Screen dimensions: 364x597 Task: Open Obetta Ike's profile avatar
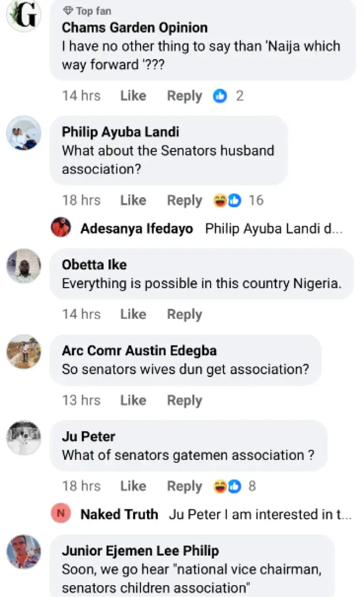[x=24, y=265]
